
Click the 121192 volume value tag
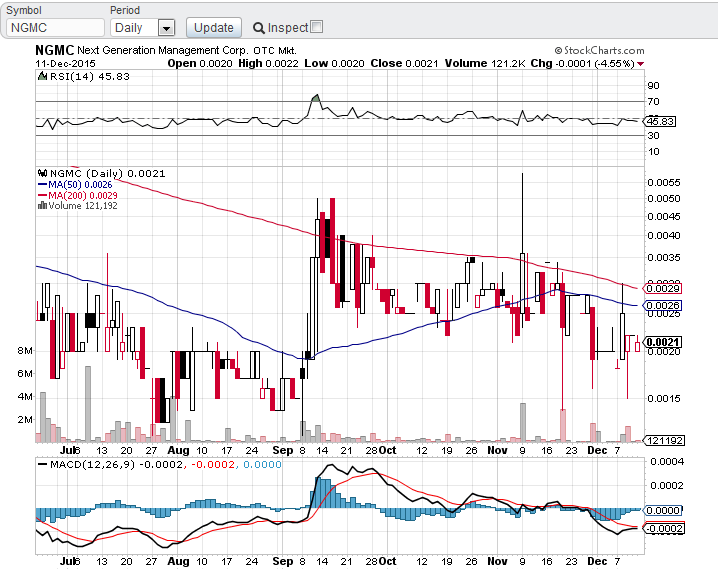pos(664,440)
